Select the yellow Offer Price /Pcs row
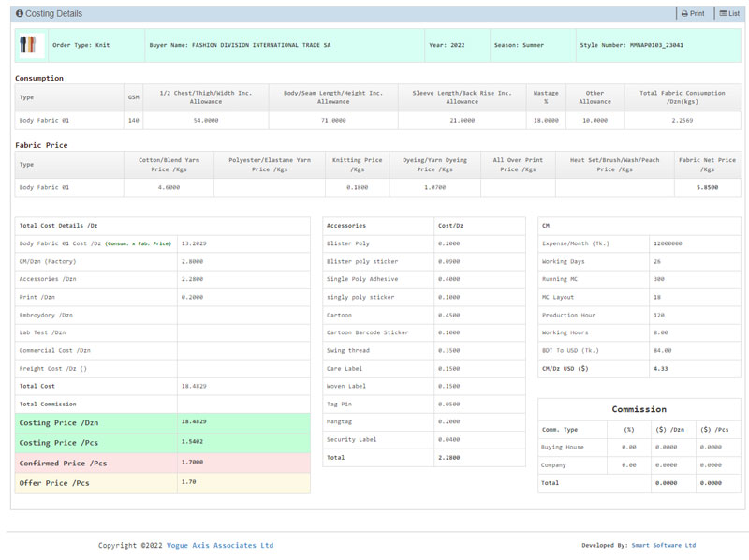This screenshot has width=749, height=560. (x=164, y=483)
